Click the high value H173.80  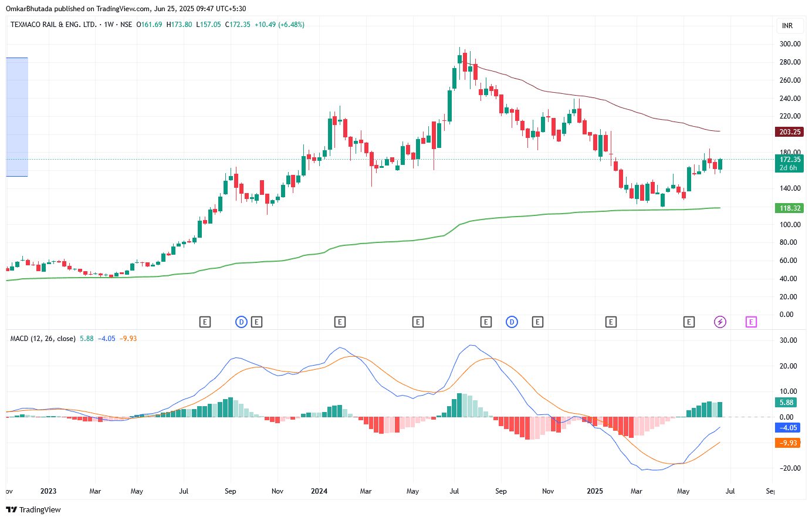click(180, 25)
